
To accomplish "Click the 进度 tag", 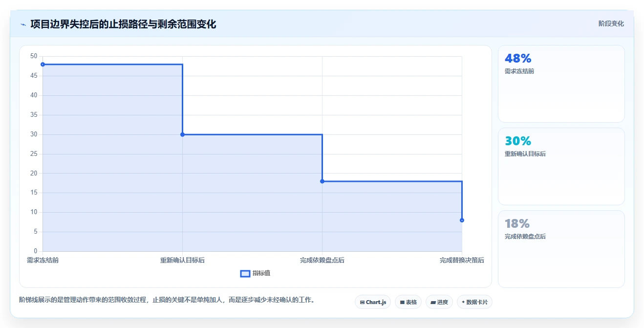I will (439, 302).
